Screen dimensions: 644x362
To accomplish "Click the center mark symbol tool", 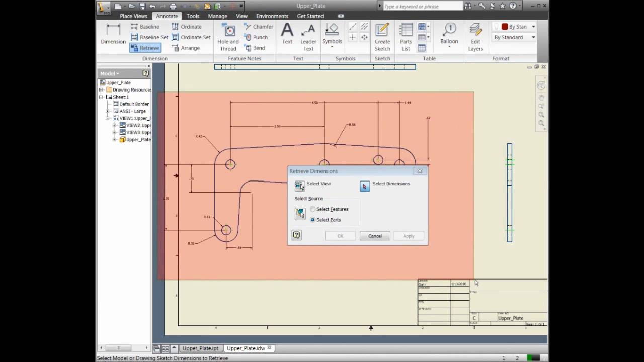I will [353, 37].
